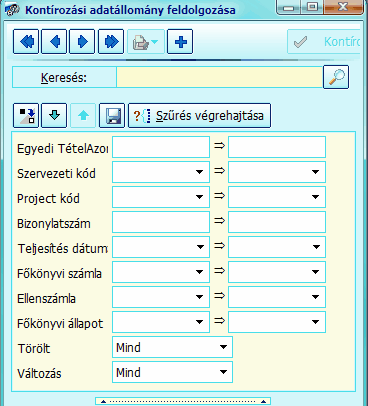Maximize the Kontírozási window
The height and width of the screenshot is (406, 368).
click(312, 7)
